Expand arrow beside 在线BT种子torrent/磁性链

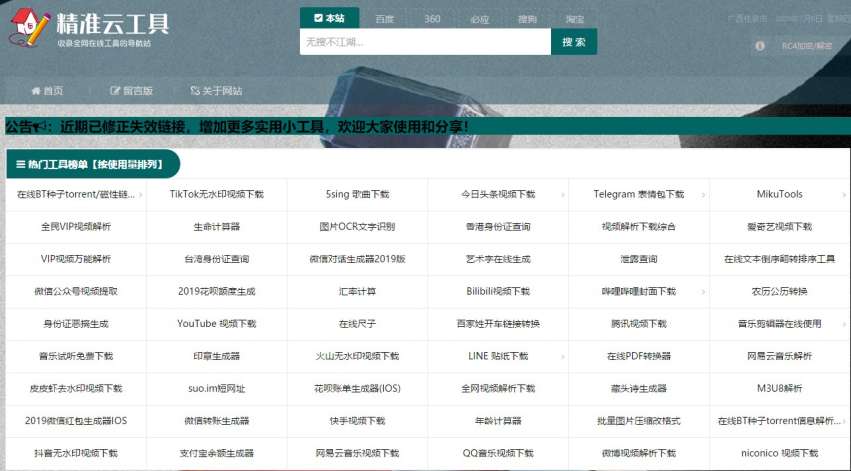(x=141, y=194)
